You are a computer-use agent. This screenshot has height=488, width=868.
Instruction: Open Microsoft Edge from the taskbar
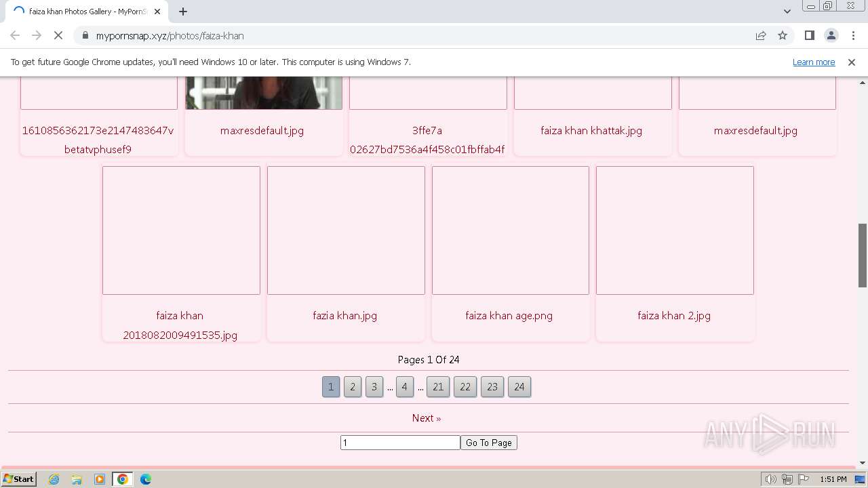click(146, 479)
